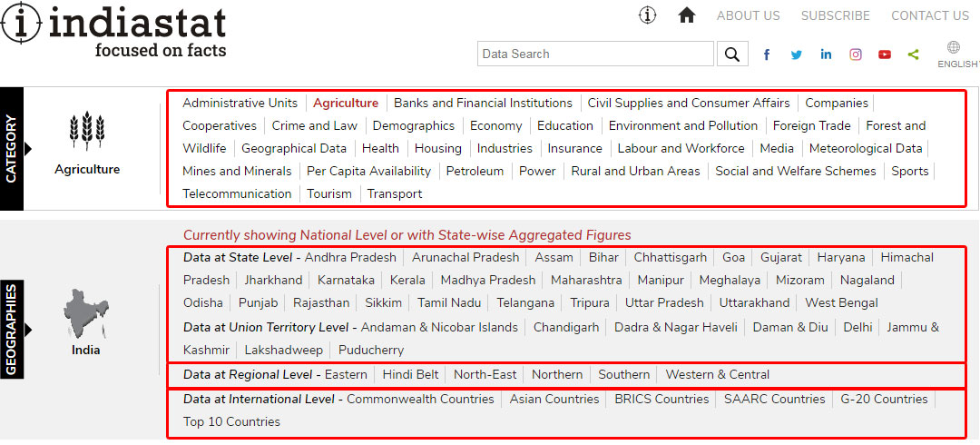Click the green share icon

point(913,54)
